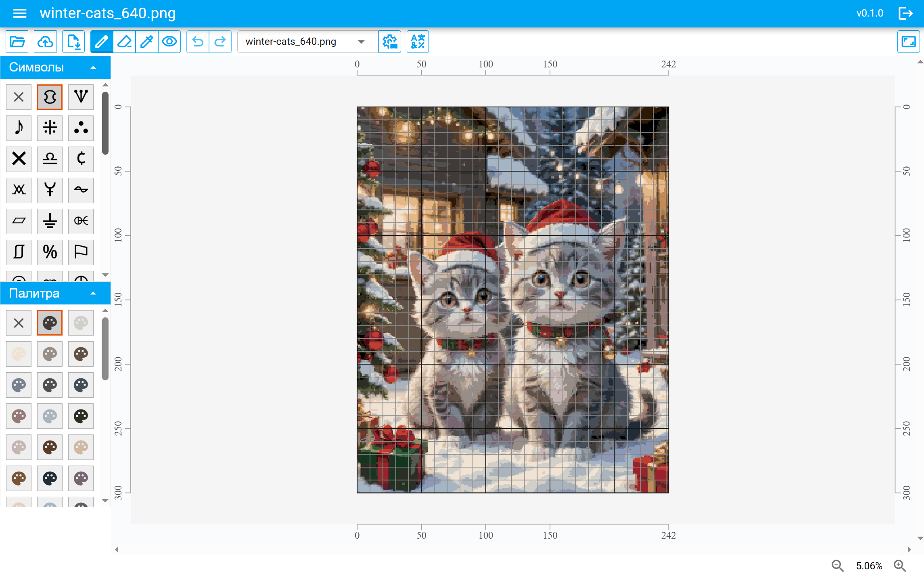Click the symbols panel scrollbar thumb
Screen dimensions: 924x575
click(105, 123)
